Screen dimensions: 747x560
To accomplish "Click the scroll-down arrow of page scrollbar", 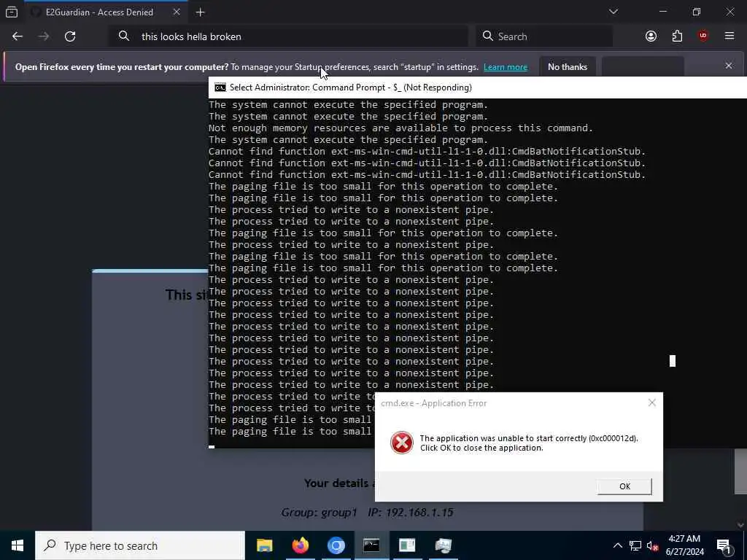I will click(740, 525).
